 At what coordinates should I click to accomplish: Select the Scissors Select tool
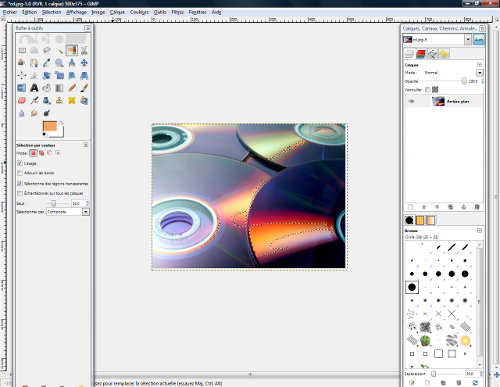pos(84,50)
